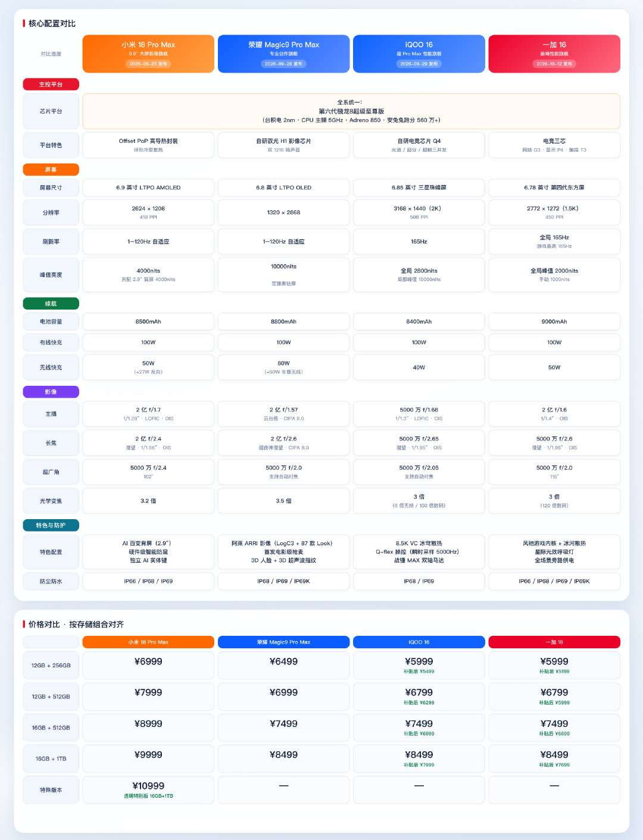Screen dimensions: 643x840
Task: Select the 小米 18 Pro Max card in 核心配置对比
Action: (148, 54)
